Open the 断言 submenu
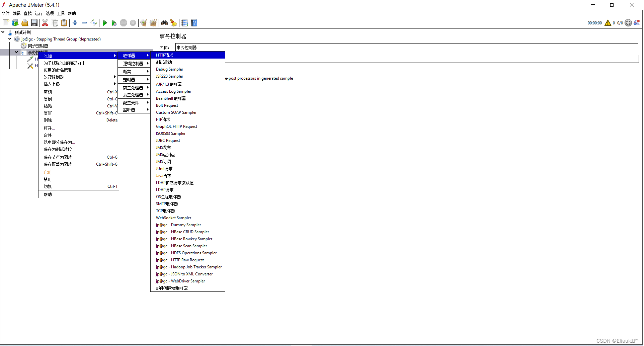 (x=134, y=72)
